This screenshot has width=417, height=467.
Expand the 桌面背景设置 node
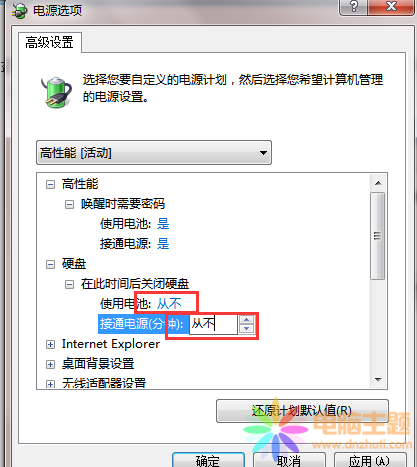50,364
